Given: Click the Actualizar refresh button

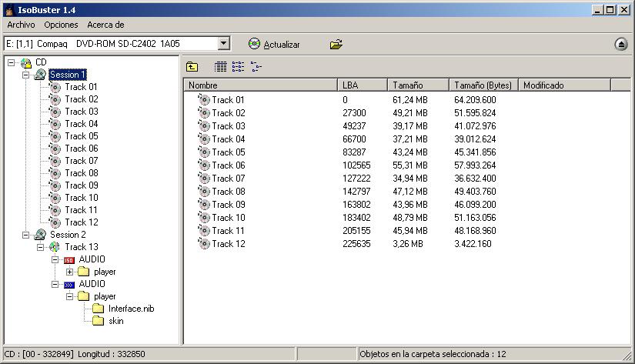Looking at the screenshot, I should 274,45.
